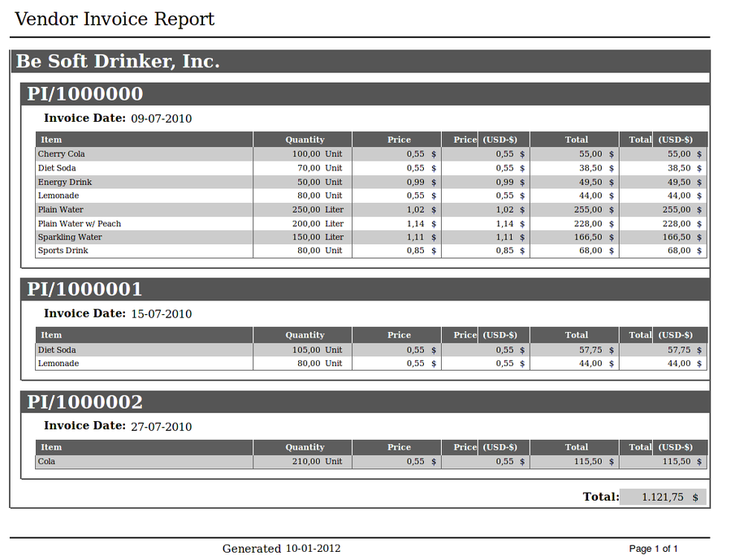731x560 pixels.
Task: Select the invoice date 09-07-2010
Action: [x=161, y=118]
